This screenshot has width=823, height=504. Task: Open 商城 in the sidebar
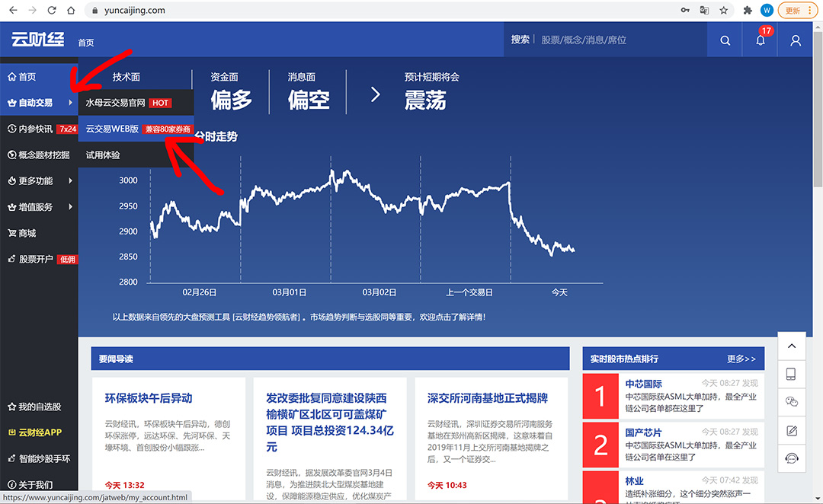[39, 233]
